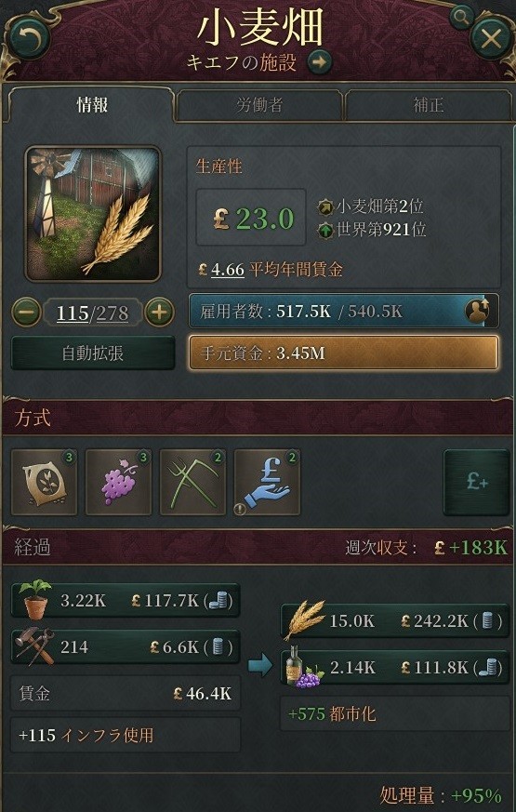Viewport: 516px width, 812px height.
Task: Switch to the 補正 tab
Action: click(429, 106)
